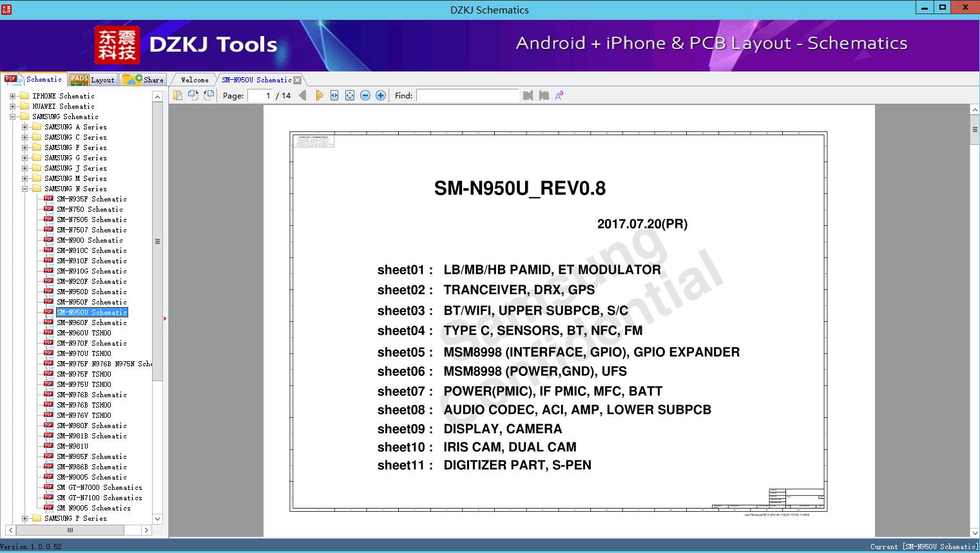The width and height of the screenshot is (980, 553).
Task: Collapse the SAMSUNG N Series folder
Action: tap(24, 189)
